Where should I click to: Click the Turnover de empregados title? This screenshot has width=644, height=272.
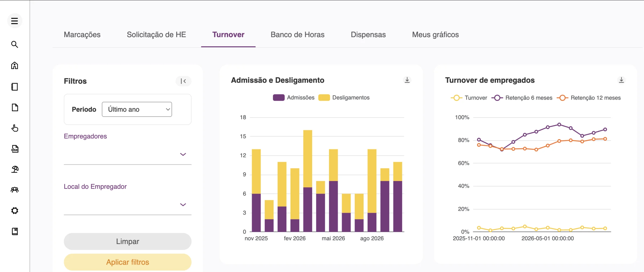[490, 80]
